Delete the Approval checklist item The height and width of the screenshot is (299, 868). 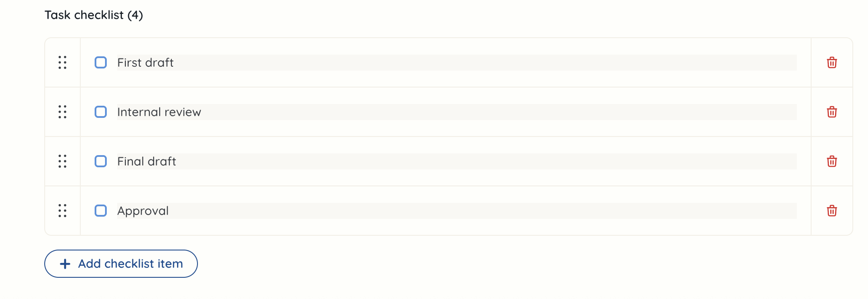[x=832, y=211]
